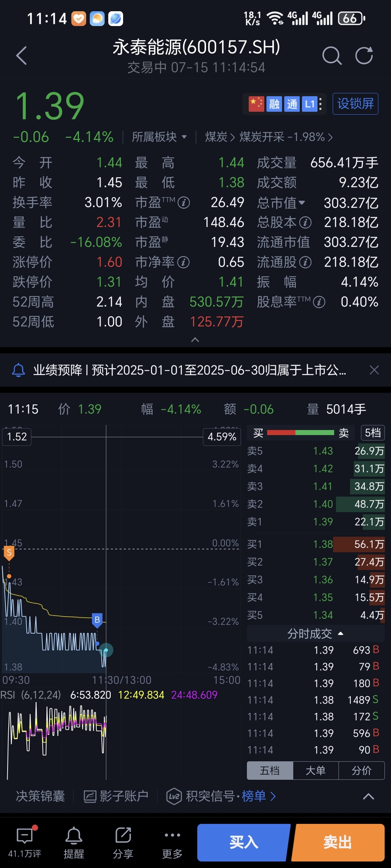This screenshot has width=391, height=868.
Task: Expand the bottom tools panel chevron
Action: 369,796
